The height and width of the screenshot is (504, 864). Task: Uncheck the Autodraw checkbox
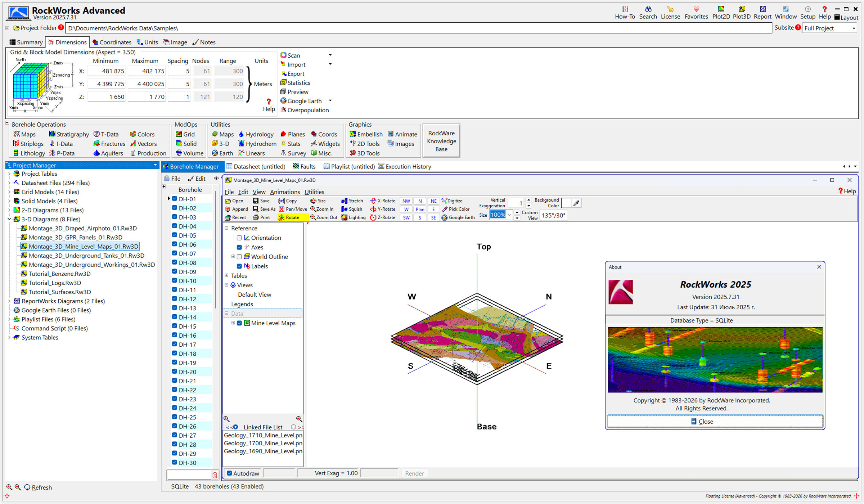pos(229,473)
